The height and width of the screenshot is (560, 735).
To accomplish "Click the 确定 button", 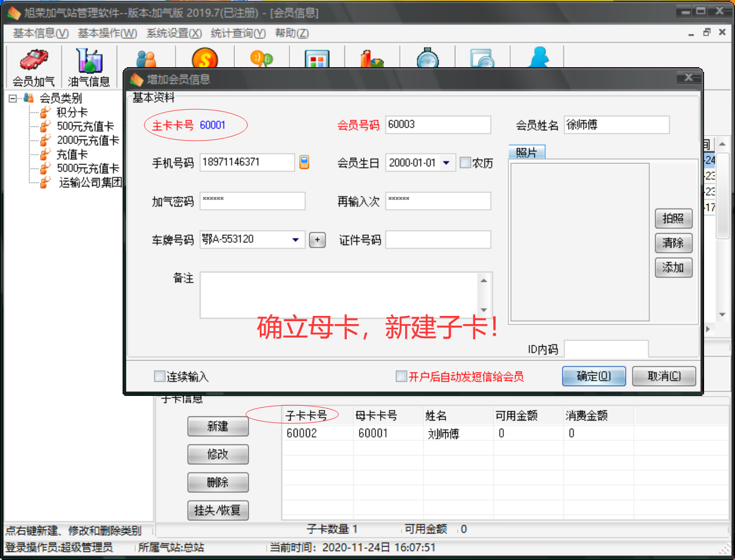I will coord(593,376).
